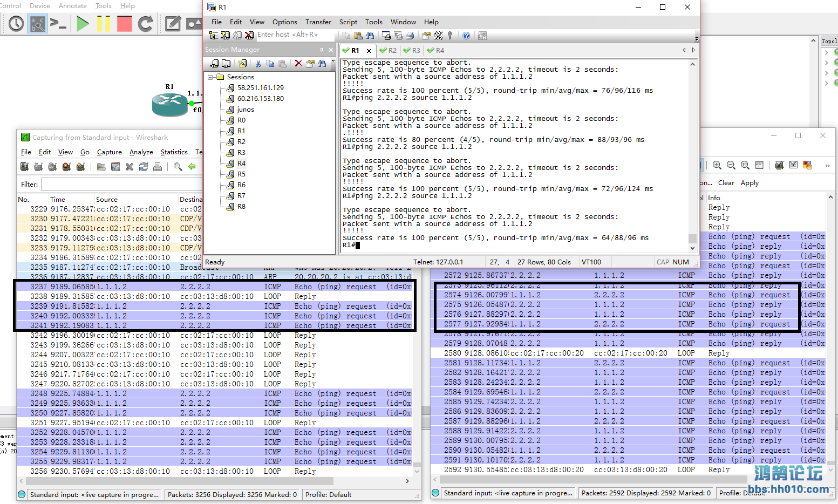Close the R1 session tab
Image resolution: width=838 pixels, height=504 pixels.
pyautogui.click(x=369, y=51)
